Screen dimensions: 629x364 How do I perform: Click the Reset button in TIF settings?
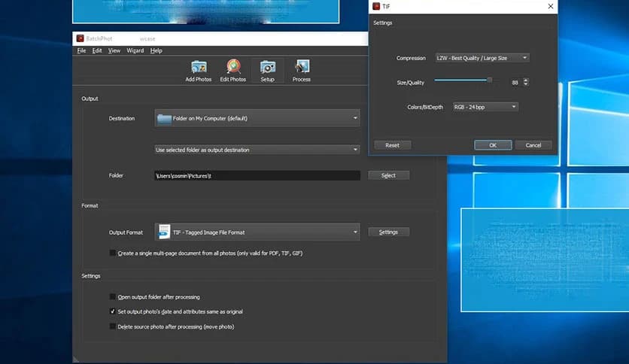[392, 145]
